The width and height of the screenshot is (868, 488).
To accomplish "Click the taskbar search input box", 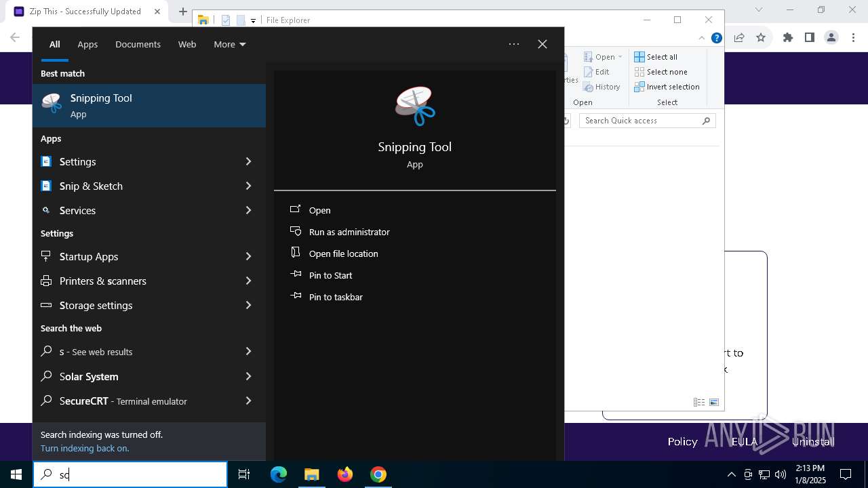I will point(130,474).
